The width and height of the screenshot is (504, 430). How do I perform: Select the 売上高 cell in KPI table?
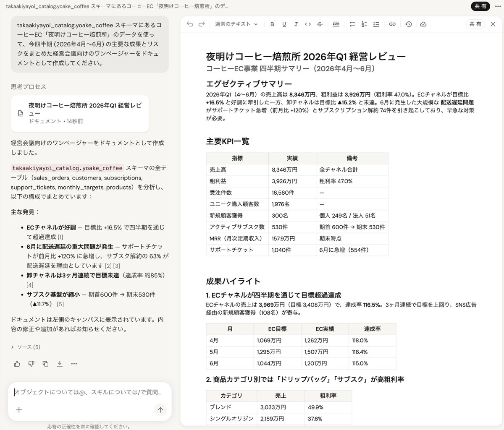pos(237,169)
